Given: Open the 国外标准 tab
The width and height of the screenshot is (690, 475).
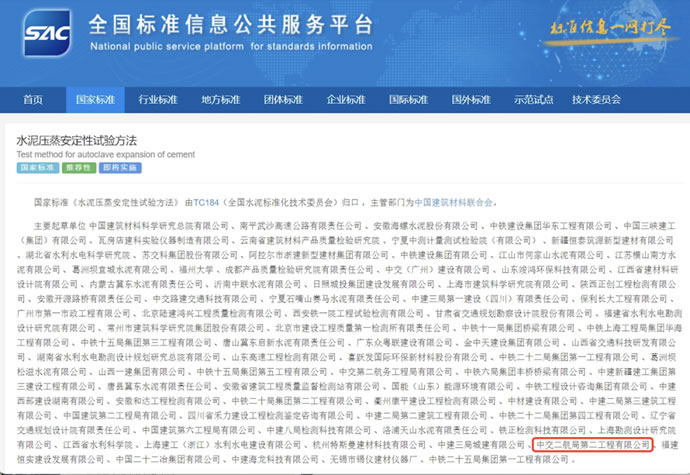Looking at the screenshot, I should (x=471, y=100).
